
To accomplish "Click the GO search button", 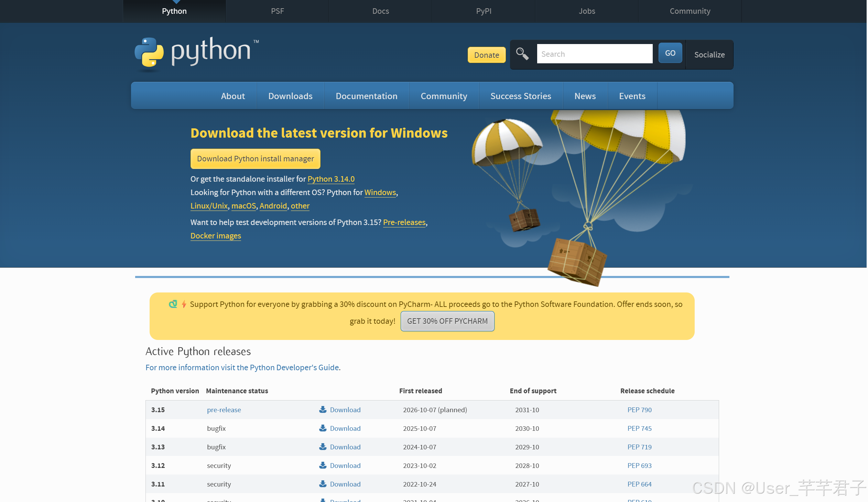I will click(x=670, y=53).
